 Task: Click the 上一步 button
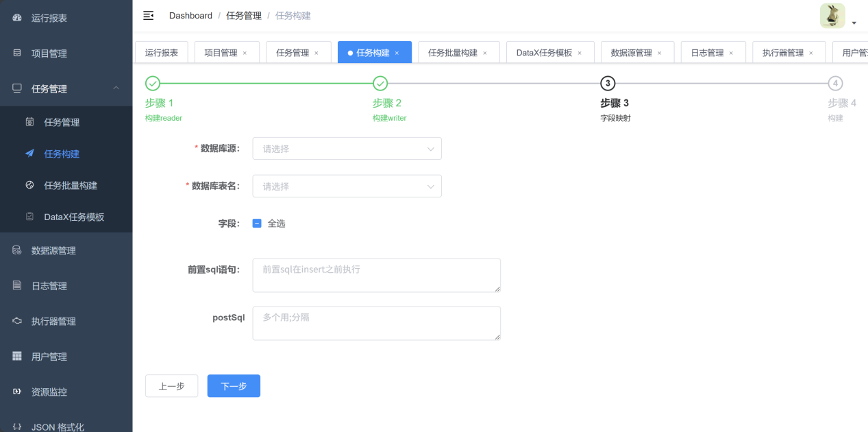[x=171, y=386]
